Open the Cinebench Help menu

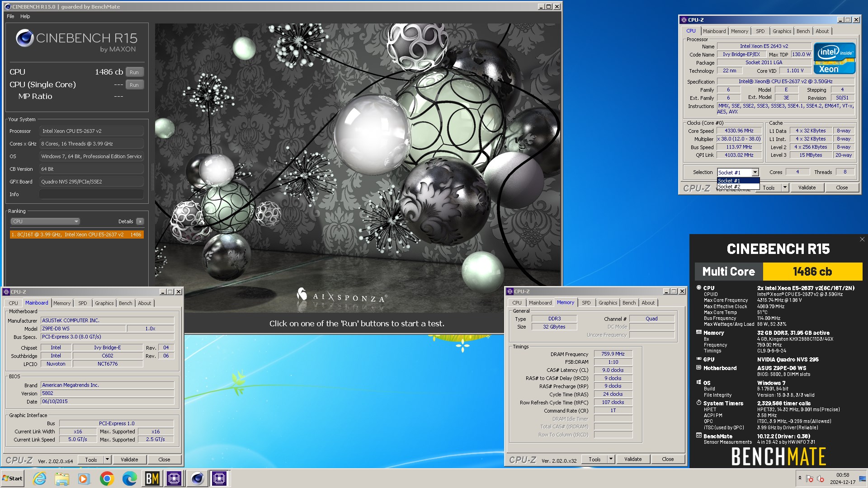pyautogui.click(x=25, y=16)
